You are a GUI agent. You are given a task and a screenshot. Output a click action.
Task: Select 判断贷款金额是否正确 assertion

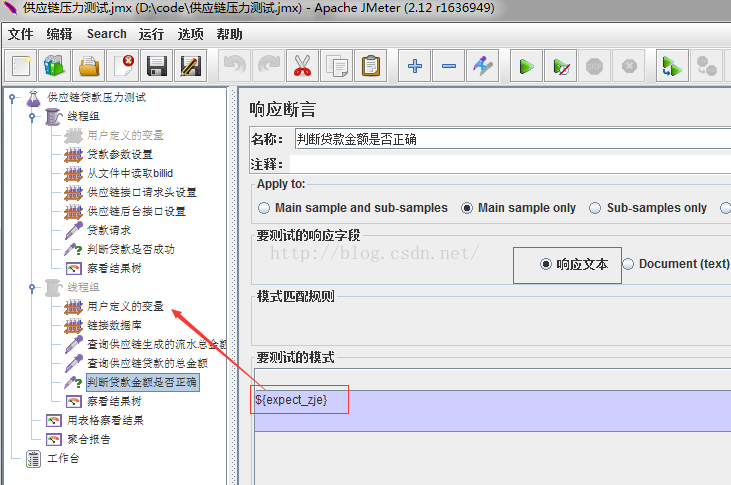point(142,382)
